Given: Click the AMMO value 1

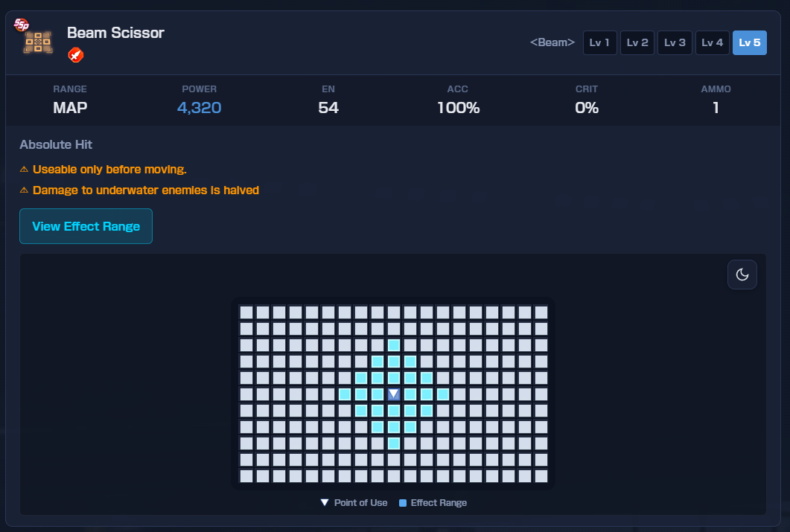Looking at the screenshot, I should (x=716, y=108).
